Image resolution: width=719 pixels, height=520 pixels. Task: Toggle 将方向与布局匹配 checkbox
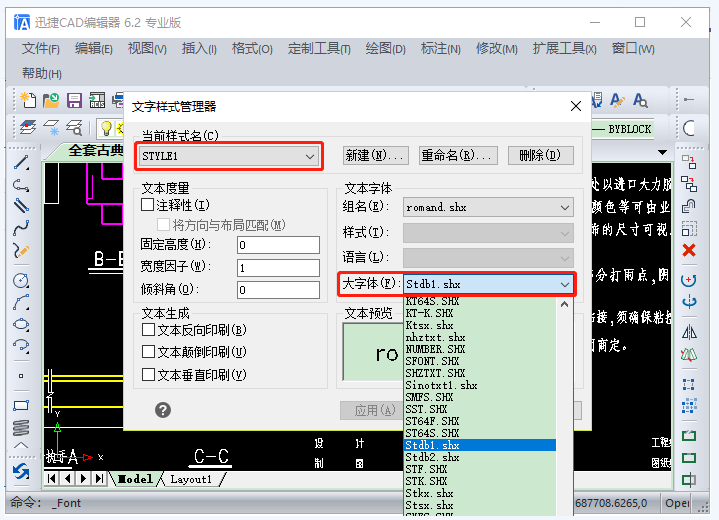(163, 225)
